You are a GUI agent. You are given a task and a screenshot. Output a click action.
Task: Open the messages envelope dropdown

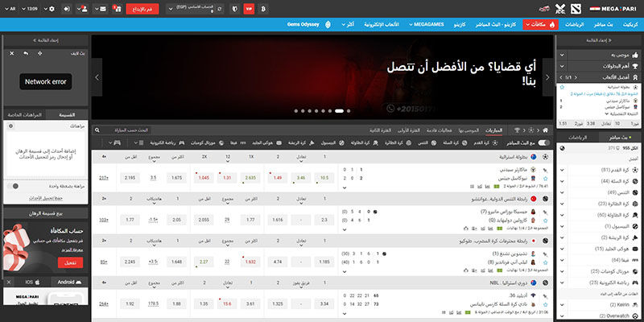coord(100,9)
